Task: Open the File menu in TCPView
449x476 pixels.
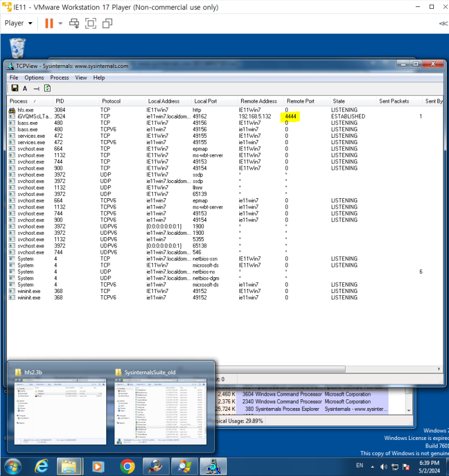Action: tap(14, 78)
